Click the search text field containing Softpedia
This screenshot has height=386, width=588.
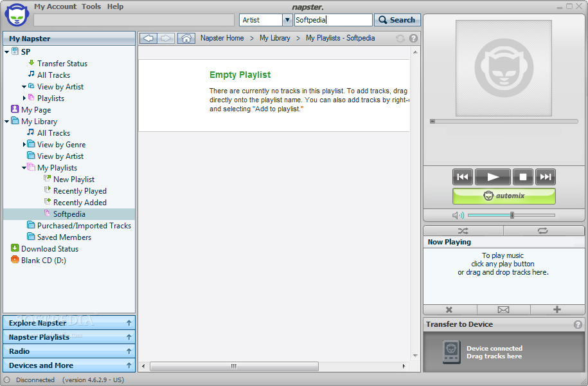(x=333, y=20)
